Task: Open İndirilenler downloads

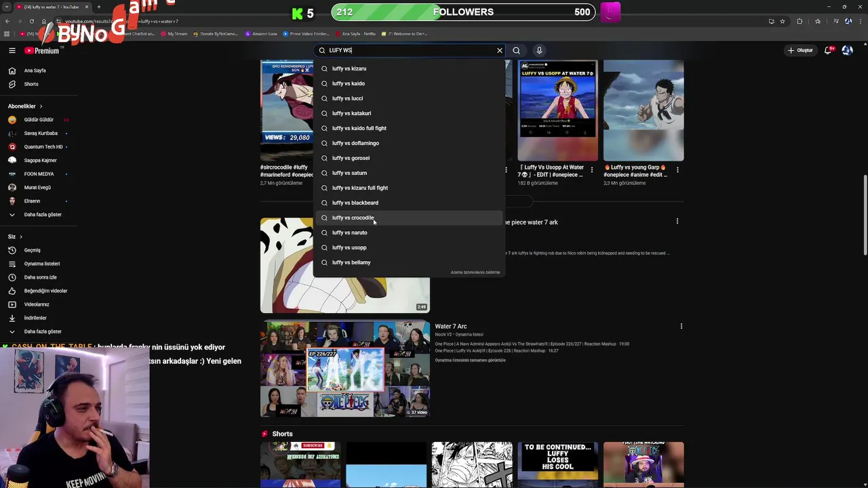Action: click(35, 318)
